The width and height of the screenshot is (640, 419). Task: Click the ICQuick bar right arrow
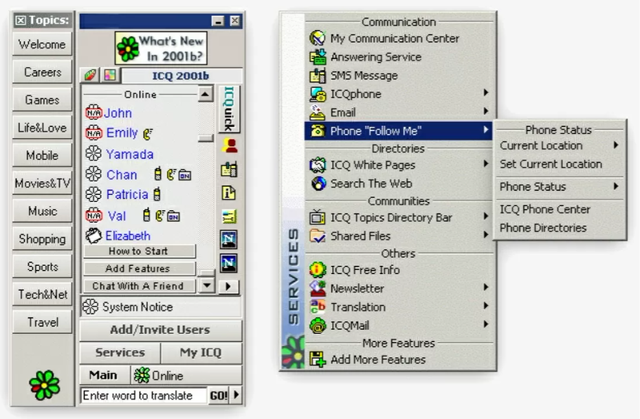coord(229,286)
